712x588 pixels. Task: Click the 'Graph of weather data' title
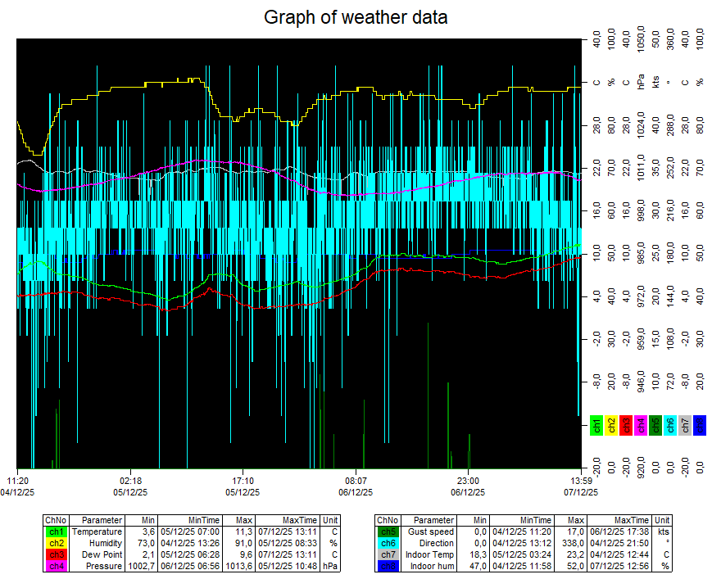[x=356, y=17]
